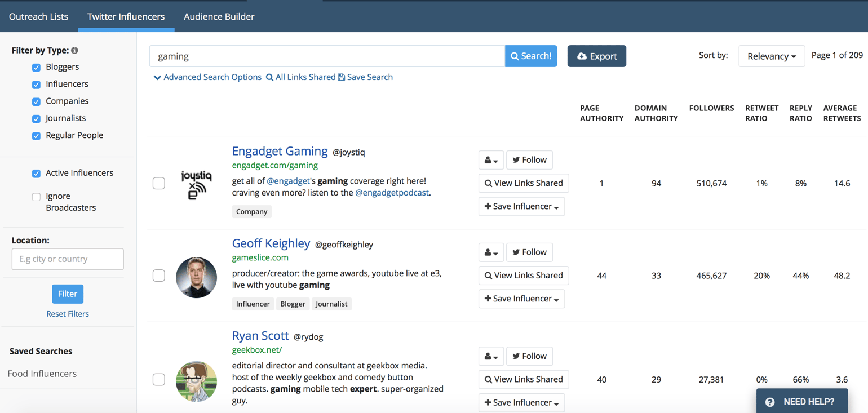Open the user actions icon next to Engadget Gaming

(489, 160)
